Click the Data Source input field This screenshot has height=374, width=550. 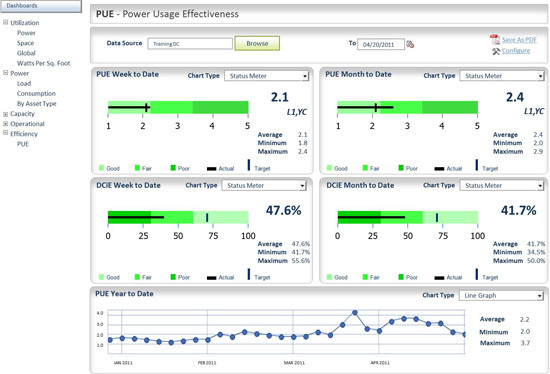[x=190, y=44]
